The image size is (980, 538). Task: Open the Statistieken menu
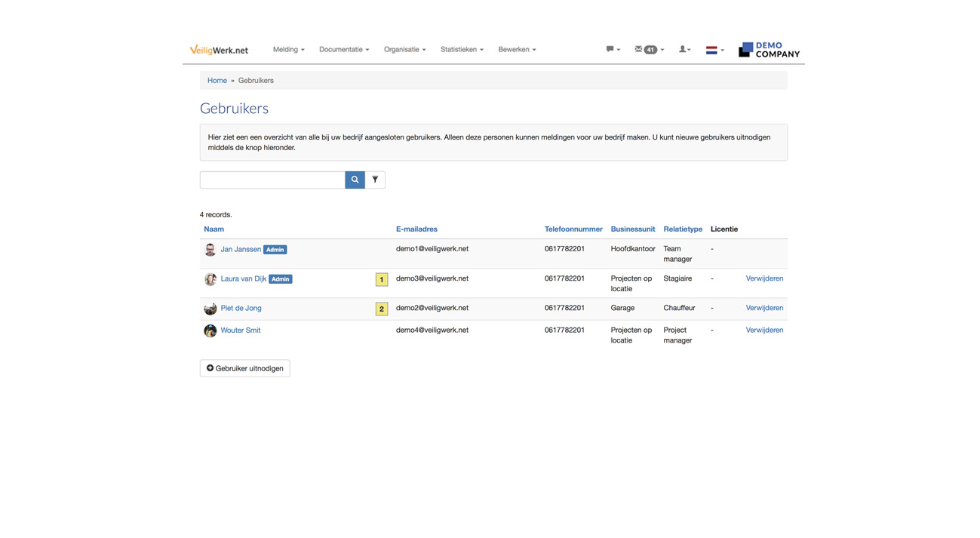tap(462, 50)
